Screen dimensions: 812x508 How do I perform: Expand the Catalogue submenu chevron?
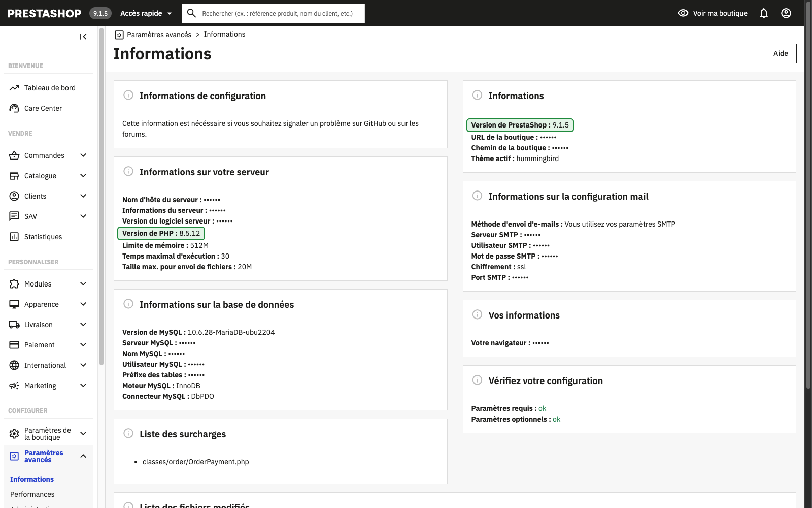click(x=83, y=176)
